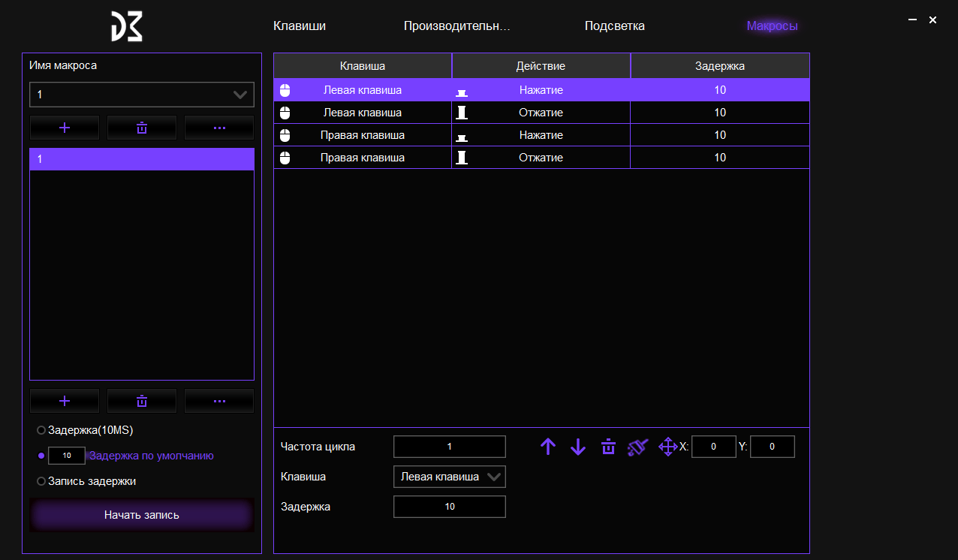Viewport: 958px width, 560px height.
Task: Move selected macro action up with arrow
Action: [548, 447]
